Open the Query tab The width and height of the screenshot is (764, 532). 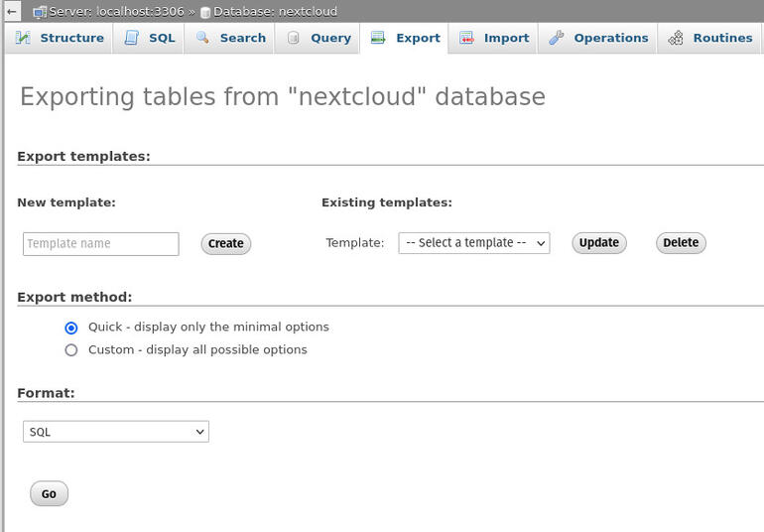[x=318, y=38]
